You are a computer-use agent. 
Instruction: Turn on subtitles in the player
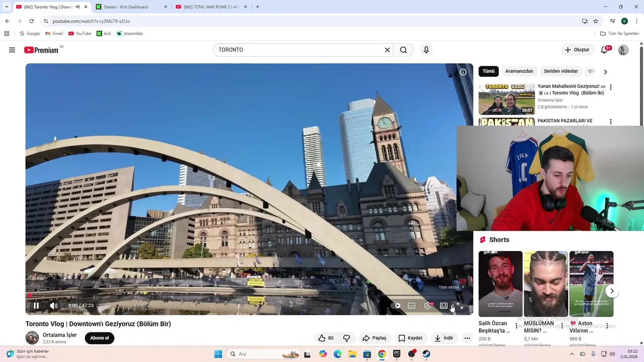(412, 306)
